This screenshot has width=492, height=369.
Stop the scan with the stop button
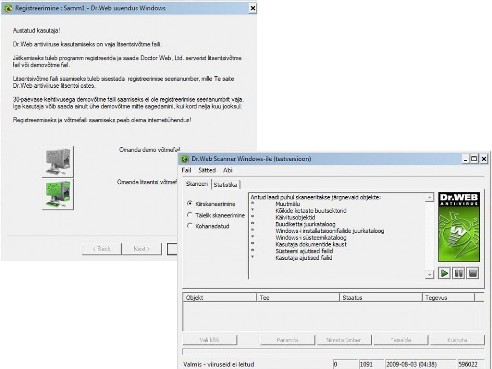click(473, 273)
